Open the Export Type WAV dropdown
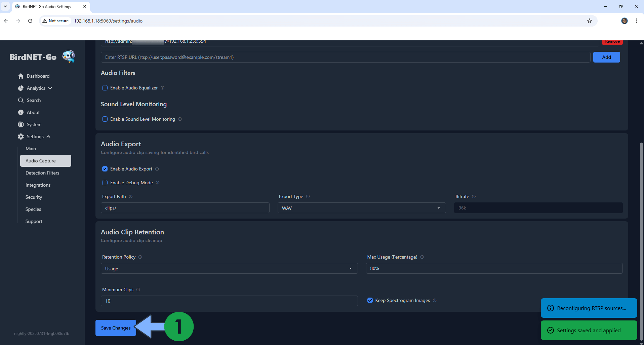This screenshot has width=644, height=345. (362, 208)
